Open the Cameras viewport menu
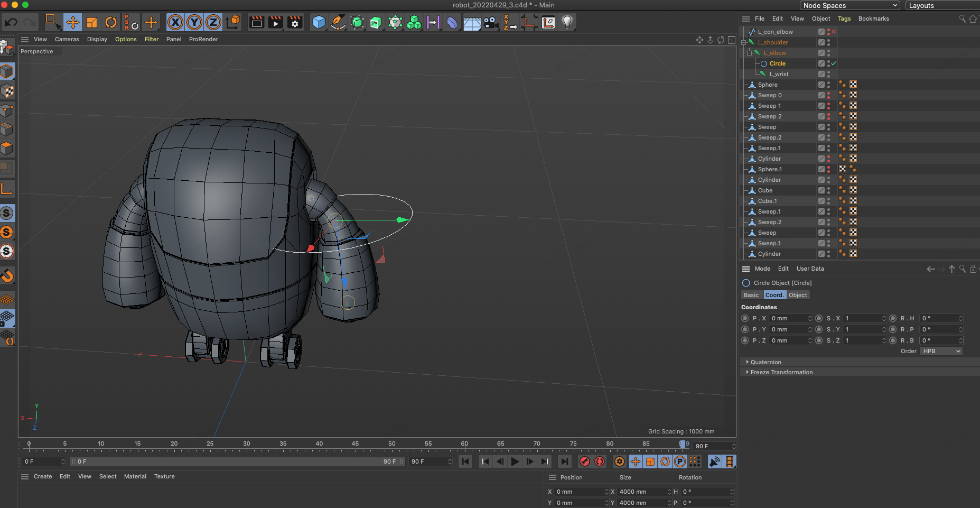Image resolution: width=980 pixels, height=508 pixels. [67, 39]
